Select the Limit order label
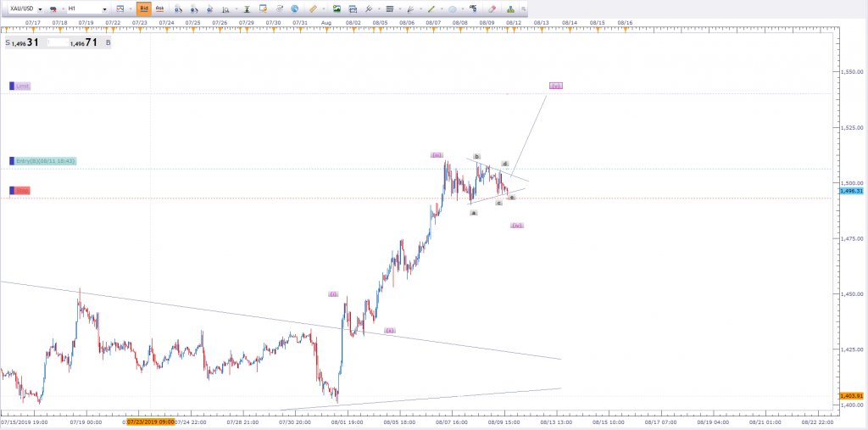This screenshot has height=430, width=868. click(22, 86)
